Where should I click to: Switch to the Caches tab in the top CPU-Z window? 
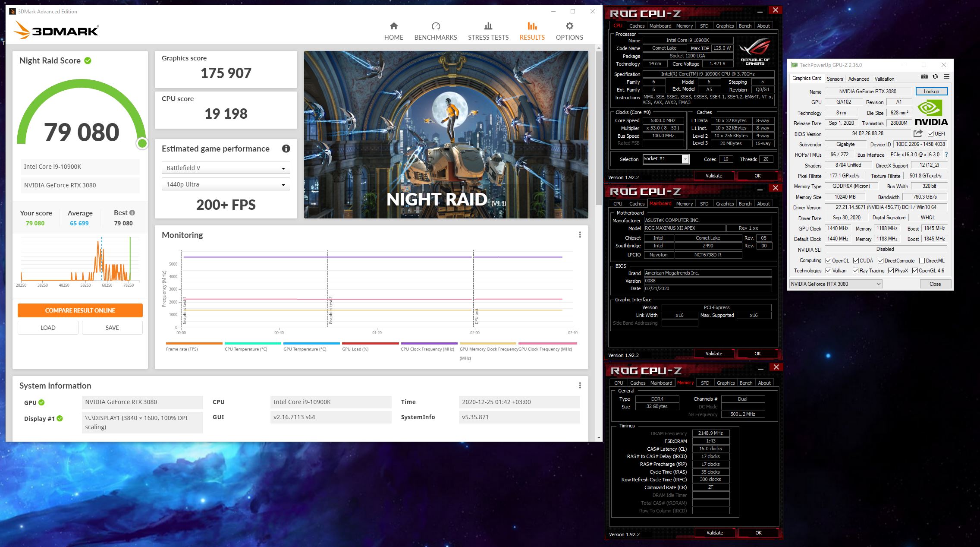point(637,26)
